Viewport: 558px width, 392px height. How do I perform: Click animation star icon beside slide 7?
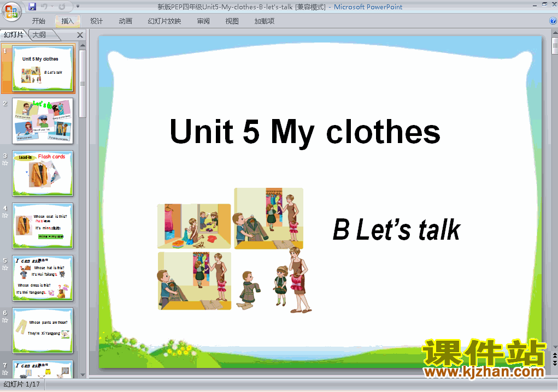(x=5, y=372)
